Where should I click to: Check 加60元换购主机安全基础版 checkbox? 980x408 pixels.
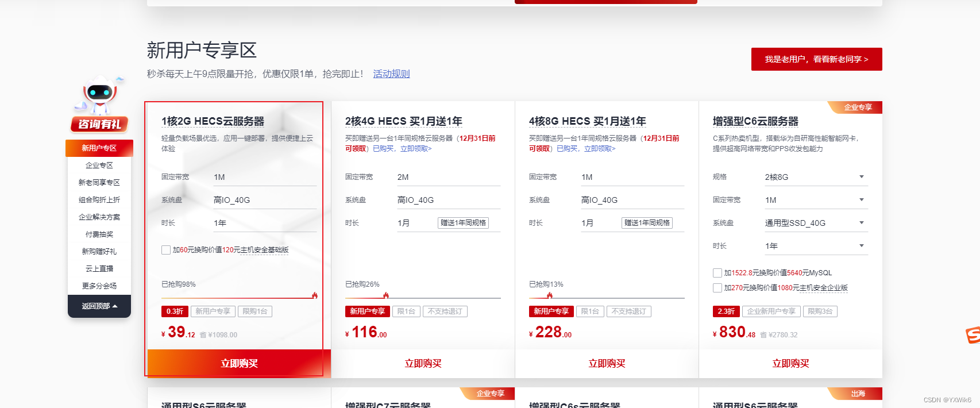[x=166, y=250]
